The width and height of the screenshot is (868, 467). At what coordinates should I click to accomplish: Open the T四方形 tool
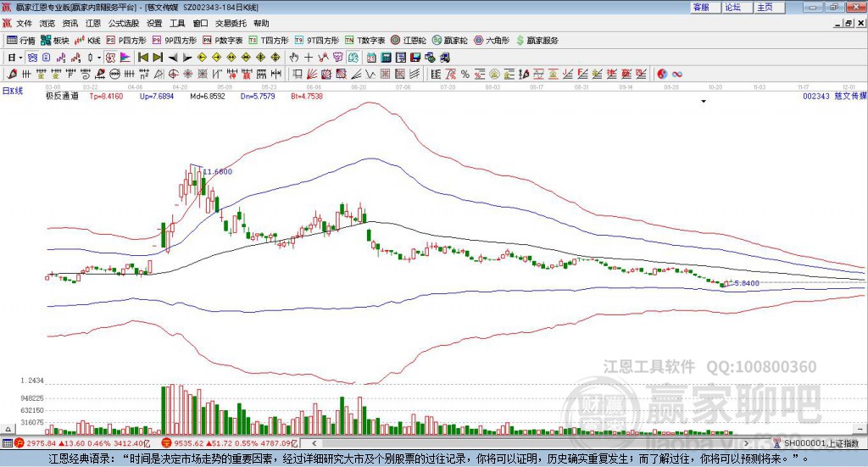pos(269,41)
